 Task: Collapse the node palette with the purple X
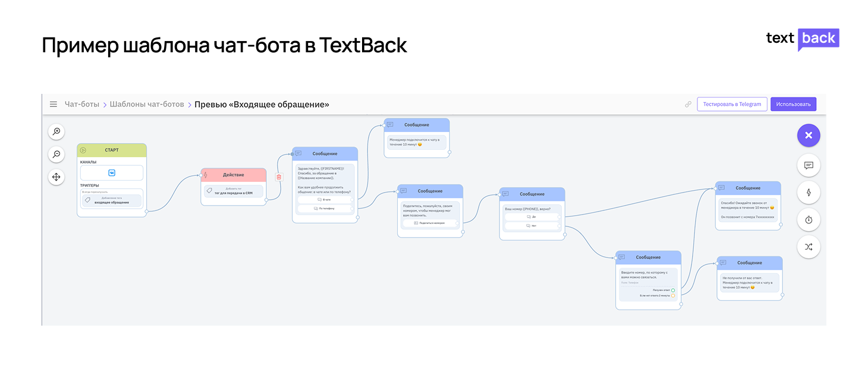(x=809, y=135)
